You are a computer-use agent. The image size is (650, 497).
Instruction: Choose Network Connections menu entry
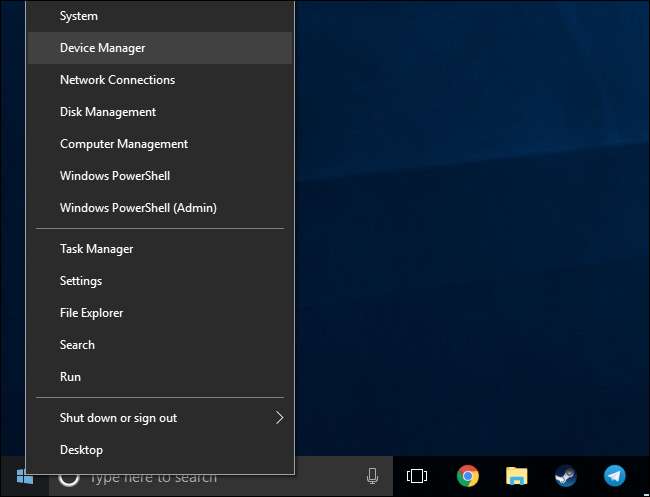coord(117,80)
